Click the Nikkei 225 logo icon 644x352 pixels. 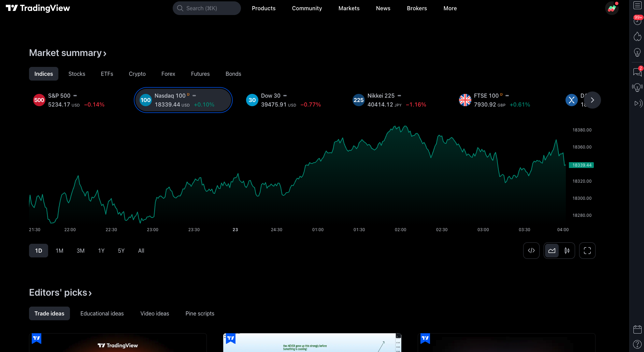pos(359,100)
